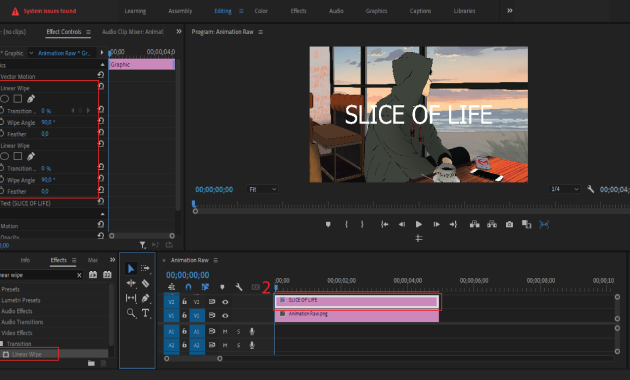The width and height of the screenshot is (630, 380).
Task: Click the Add Marker button in Program monitor
Action: coord(328,224)
